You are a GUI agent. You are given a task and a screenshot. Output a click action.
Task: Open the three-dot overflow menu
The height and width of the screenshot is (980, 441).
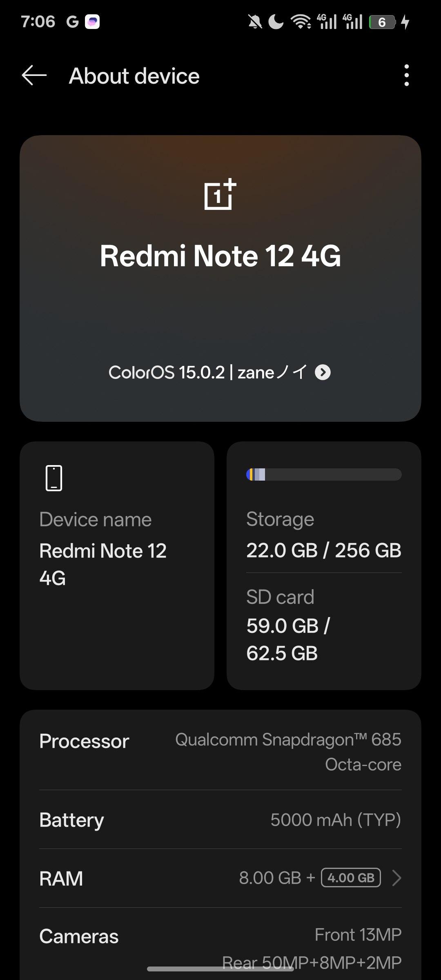406,76
